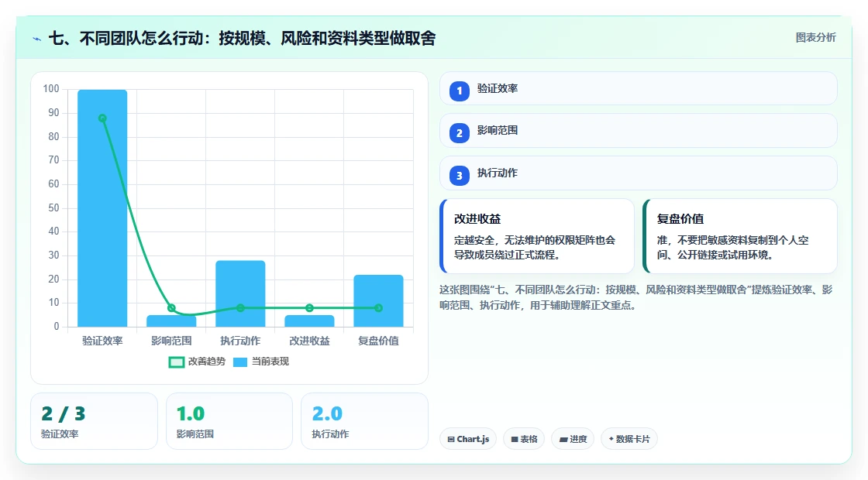Screen dimensions: 868x480
Task: Click the Chart.js tag
Action: (468, 439)
